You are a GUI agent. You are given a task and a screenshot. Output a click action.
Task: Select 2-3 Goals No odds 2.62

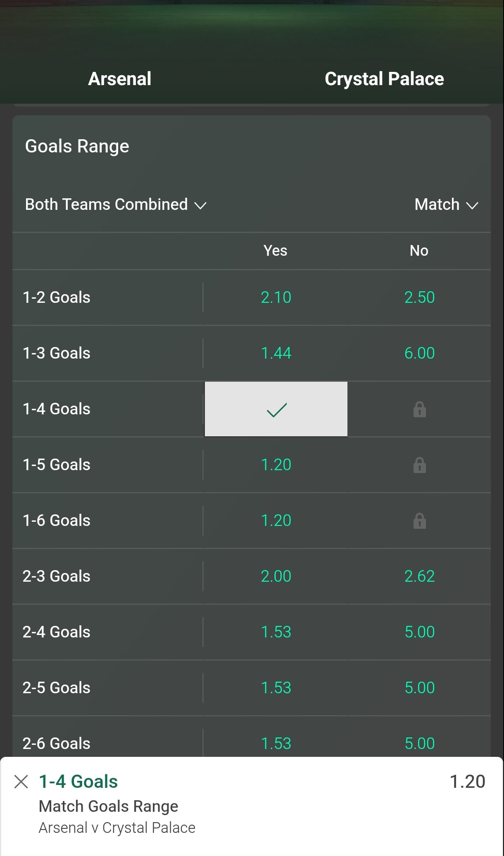point(419,576)
